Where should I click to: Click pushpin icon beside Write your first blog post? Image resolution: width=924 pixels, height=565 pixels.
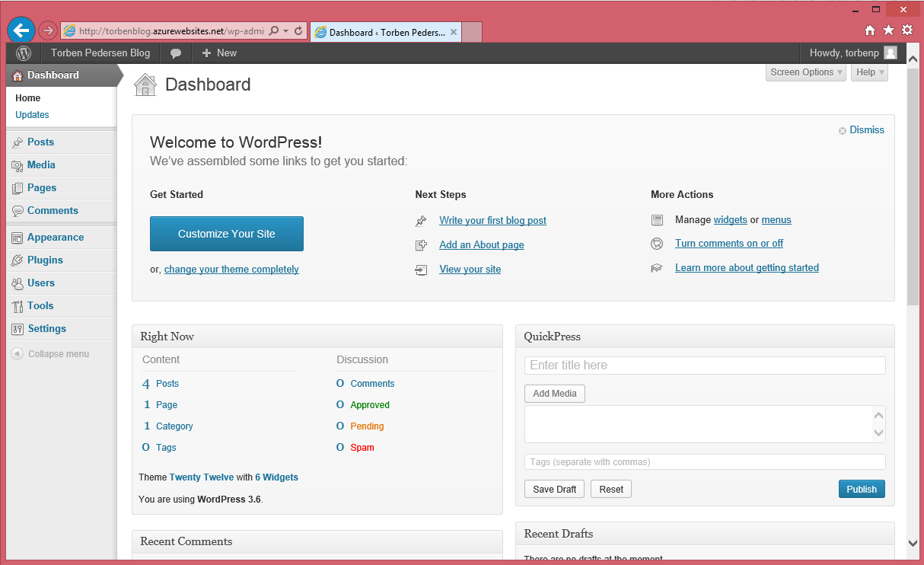(x=421, y=221)
